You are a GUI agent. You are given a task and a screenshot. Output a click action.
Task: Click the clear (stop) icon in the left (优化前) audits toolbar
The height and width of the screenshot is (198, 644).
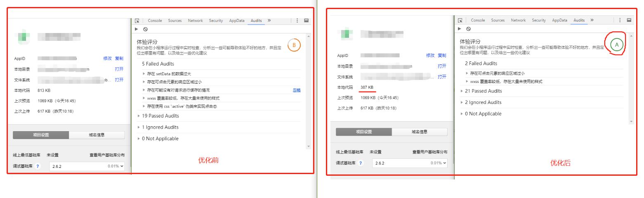click(145, 29)
